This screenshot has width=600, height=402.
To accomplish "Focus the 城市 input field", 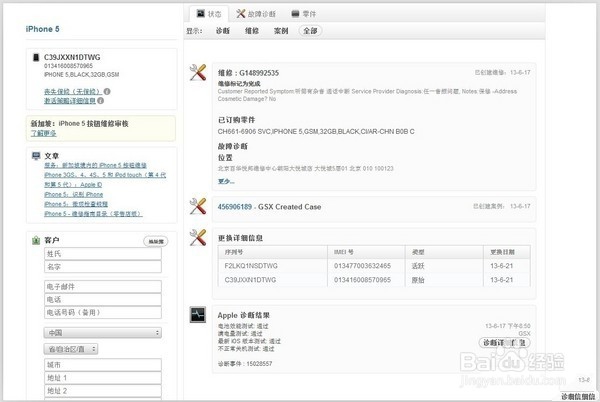I will (103, 365).
